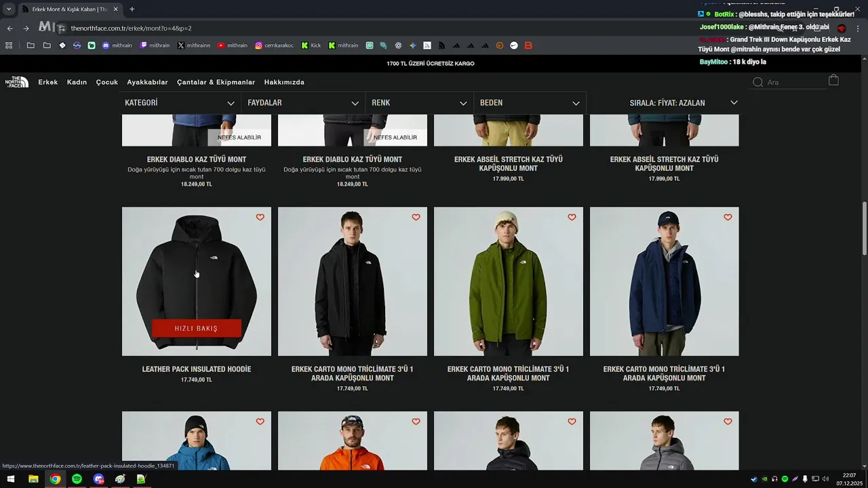Click the taskbar volume speaker icon
This screenshot has width=868, height=488.
(x=825, y=479)
